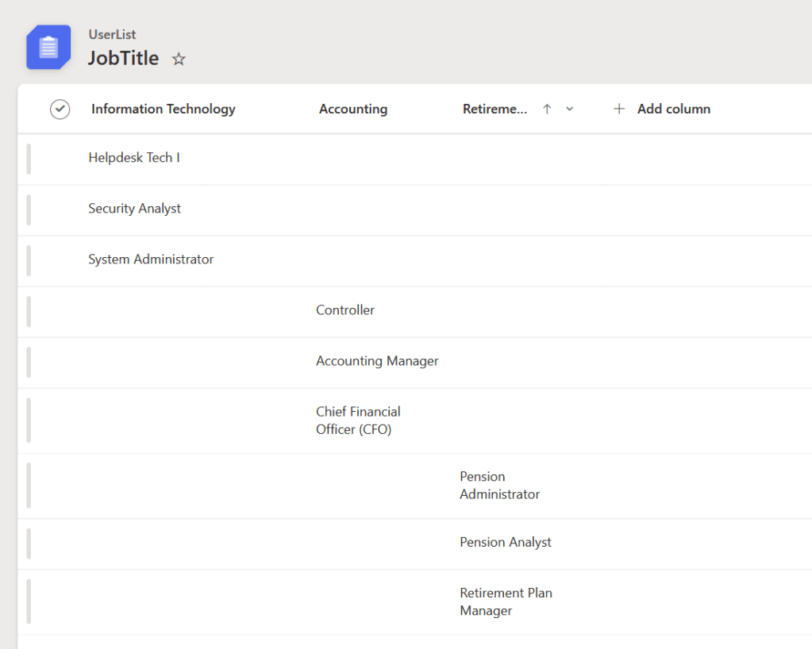Click the sort ascending arrow on Retirement column
Image resolution: width=812 pixels, height=649 pixels.
click(547, 109)
